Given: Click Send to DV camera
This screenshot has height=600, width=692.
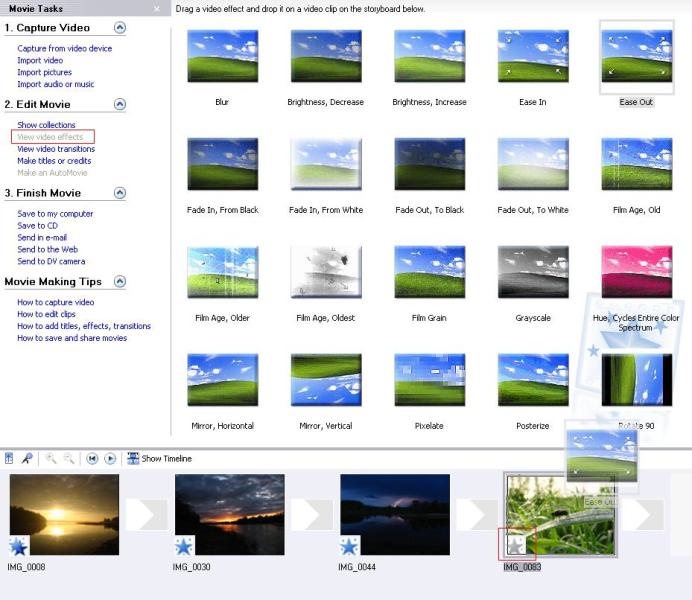Looking at the screenshot, I should coord(51,262).
